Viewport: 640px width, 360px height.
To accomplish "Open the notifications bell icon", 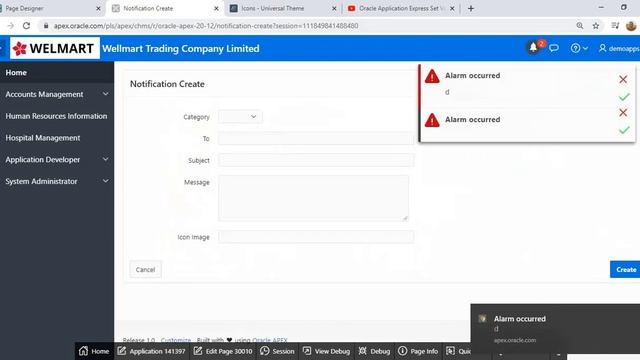I will pyautogui.click(x=533, y=48).
